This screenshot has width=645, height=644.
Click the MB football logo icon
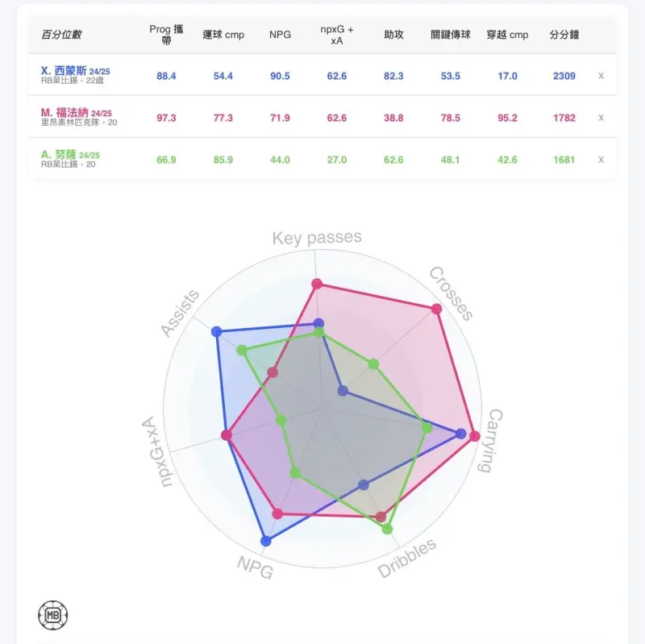(x=53, y=615)
